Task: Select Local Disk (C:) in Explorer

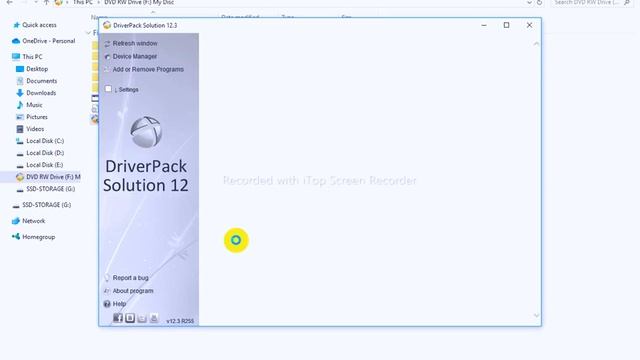Action: point(45,141)
